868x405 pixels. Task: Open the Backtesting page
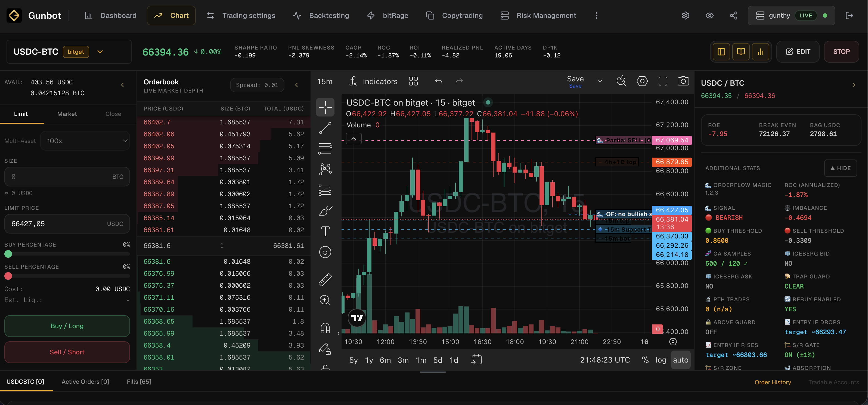pos(321,16)
